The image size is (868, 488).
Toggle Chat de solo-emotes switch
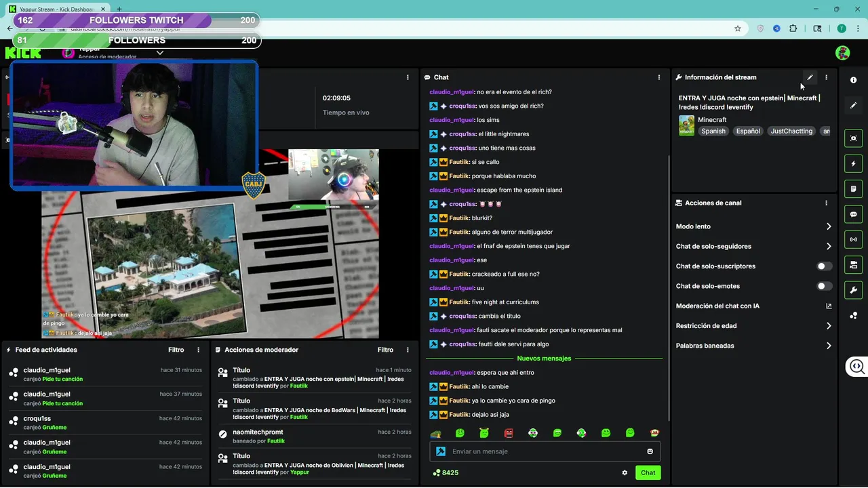point(824,286)
